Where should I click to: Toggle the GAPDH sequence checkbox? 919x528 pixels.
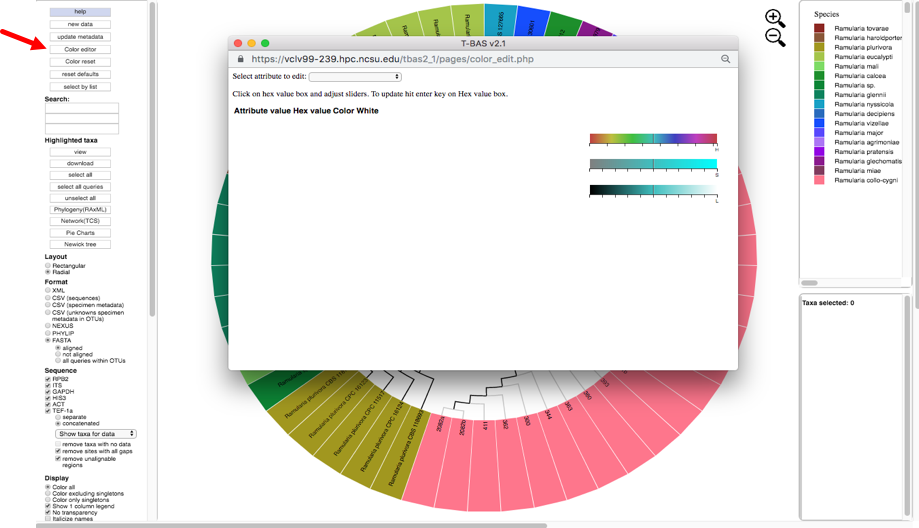pyautogui.click(x=48, y=392)
